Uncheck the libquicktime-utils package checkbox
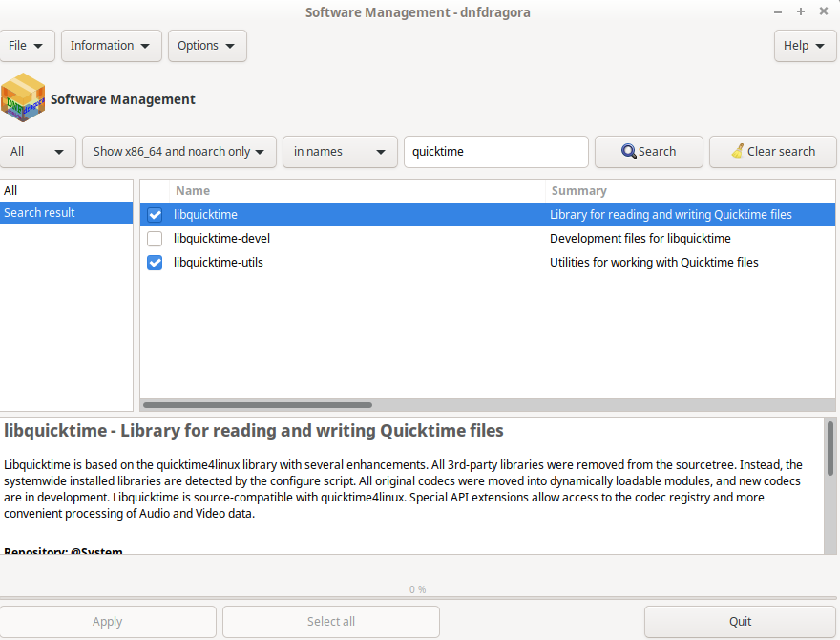The width and height of the screenshot is (840, 640). pyautogui.click(x=155, y=263)
